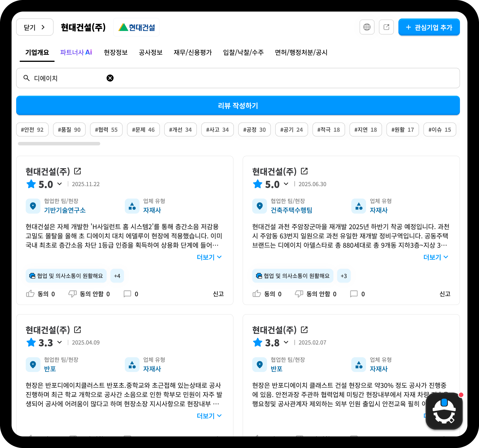Viewport: 479px width, 448px height.
Task: Select the #사고 34 tag
Action: pos(218,129)
